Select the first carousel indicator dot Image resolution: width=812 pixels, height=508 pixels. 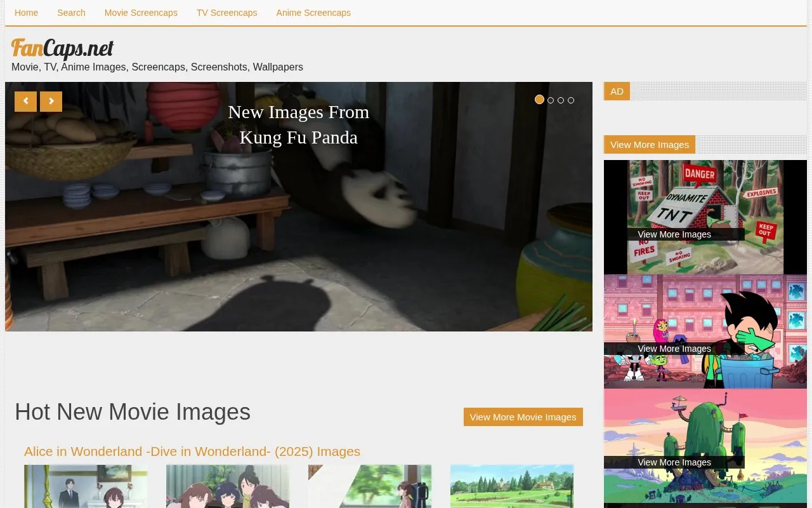[539, 100]
